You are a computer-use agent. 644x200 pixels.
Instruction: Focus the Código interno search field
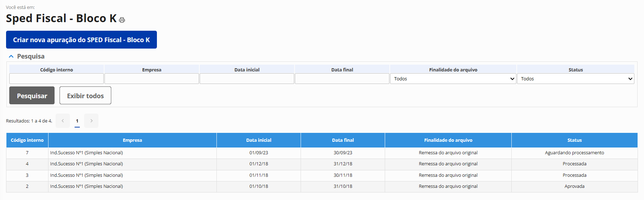tap(56, 79)
